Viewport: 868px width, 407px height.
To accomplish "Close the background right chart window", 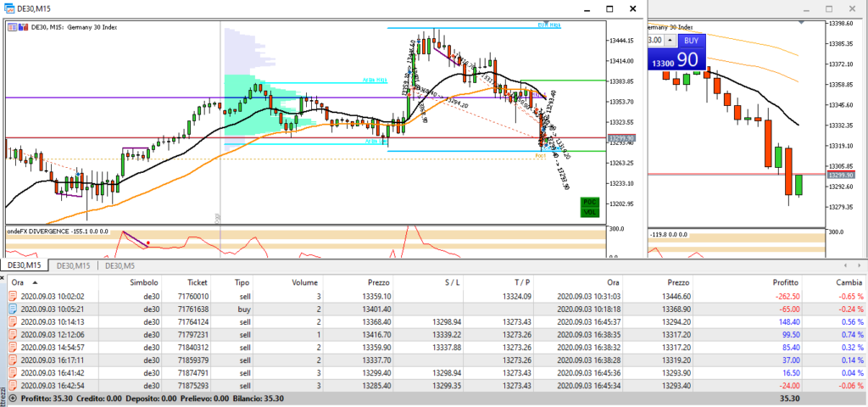I will pos(852,8).
